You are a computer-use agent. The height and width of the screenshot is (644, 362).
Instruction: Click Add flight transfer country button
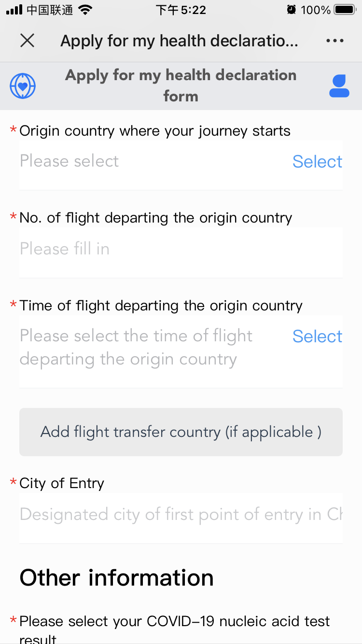tap(181, 432)
